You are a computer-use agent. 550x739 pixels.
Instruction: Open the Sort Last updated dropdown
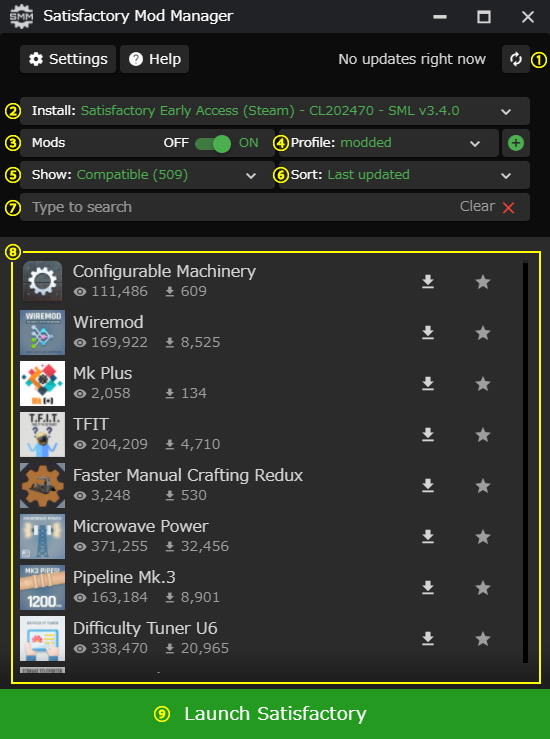tap(404, 175)
